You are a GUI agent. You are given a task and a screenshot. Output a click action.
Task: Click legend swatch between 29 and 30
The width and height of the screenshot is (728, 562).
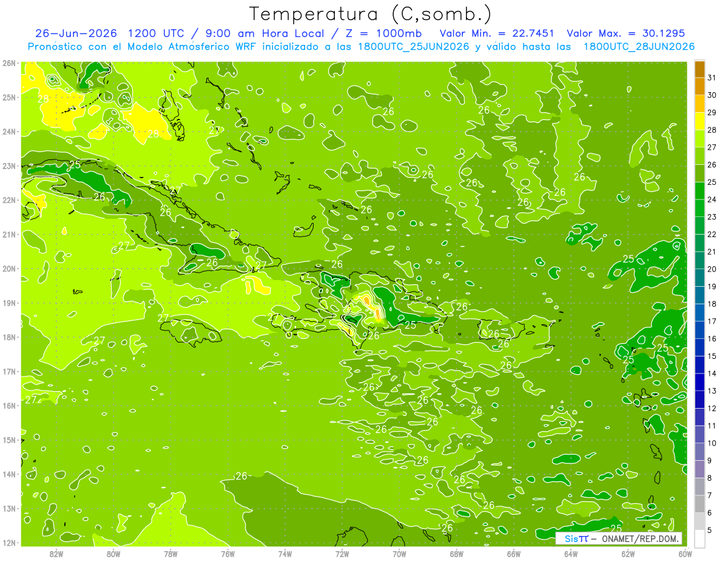point(699,104)
